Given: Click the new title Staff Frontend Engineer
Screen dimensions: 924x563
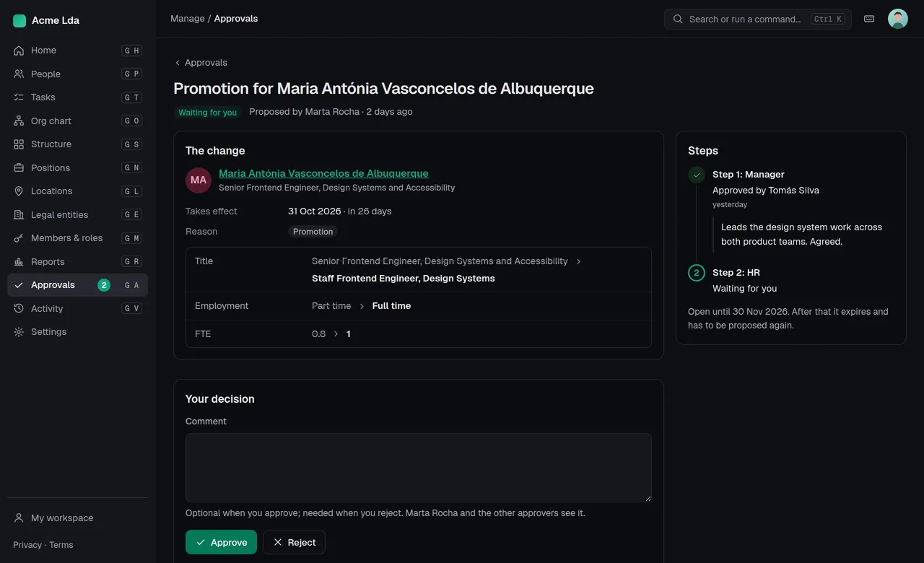Looking at the screenshot, I should 404,279.
